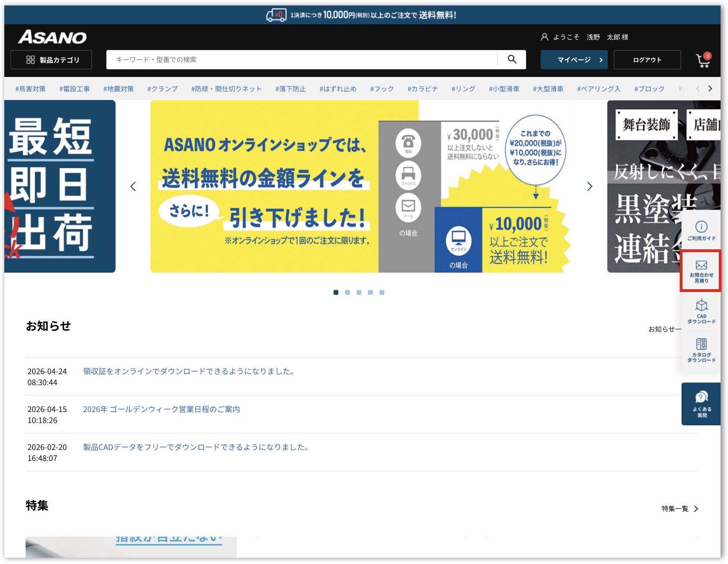Open お知らせ一覧 link
This screenshot has height=564, width=728.
pyautogui.click(x=665, y=329)
